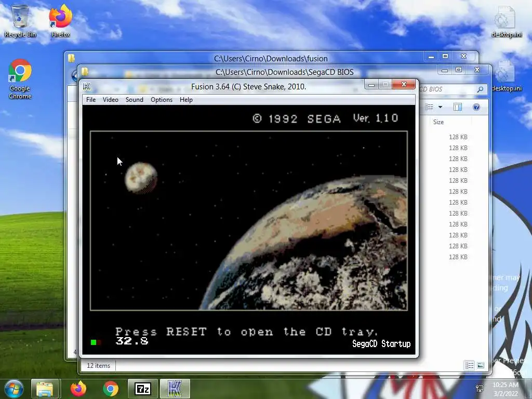Viewport: 532px width, 399px height.
Task: Minimize the fusion folder window
Action: [x=431, y=56]
